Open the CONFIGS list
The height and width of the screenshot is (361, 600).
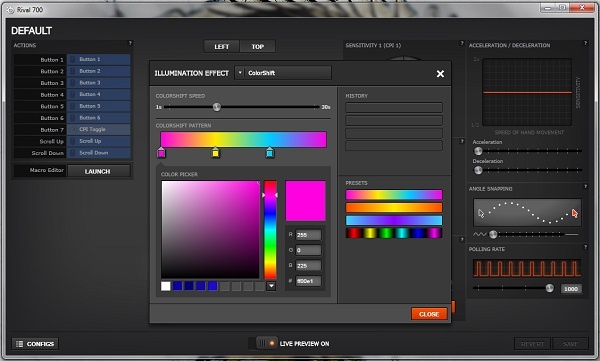(x=35, y=344)
